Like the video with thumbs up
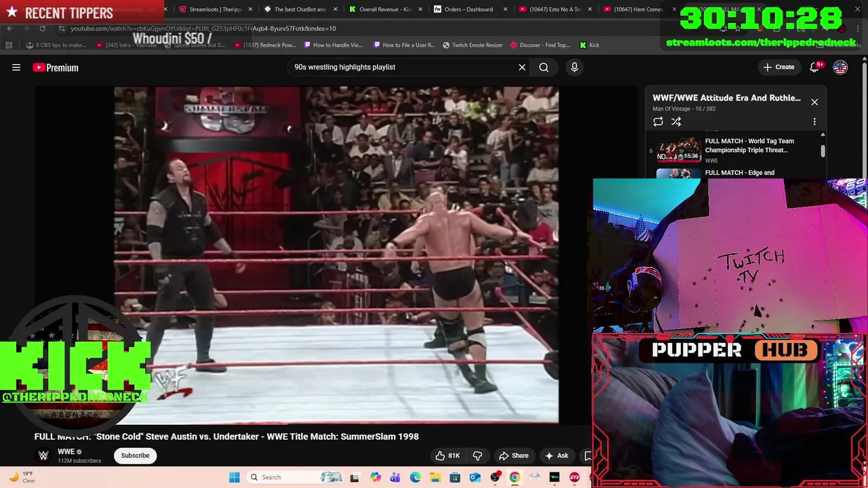868x488 pixels. pyautogui.click(x=448, y=455)
